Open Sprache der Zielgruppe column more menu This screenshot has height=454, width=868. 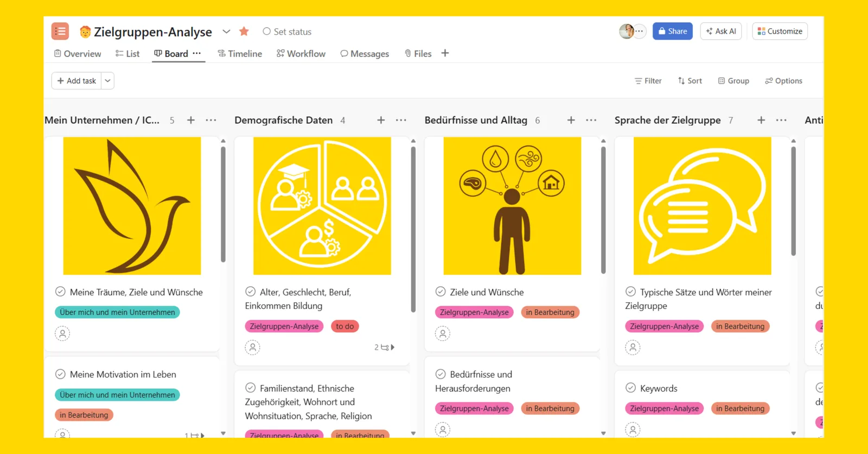point(781,120)
